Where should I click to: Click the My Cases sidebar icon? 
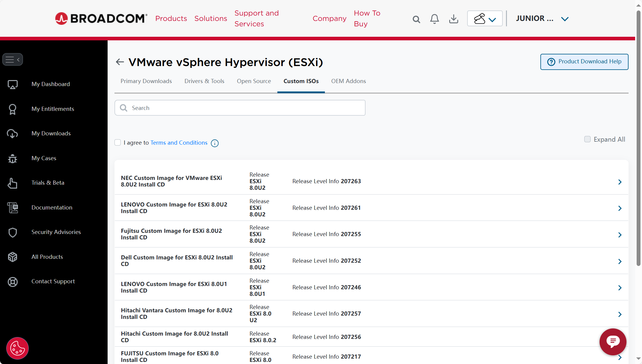(x=12, y=158)
